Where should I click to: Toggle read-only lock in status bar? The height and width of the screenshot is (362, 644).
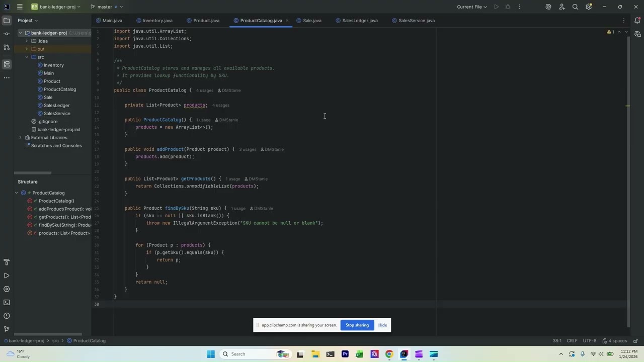[635, 340]
